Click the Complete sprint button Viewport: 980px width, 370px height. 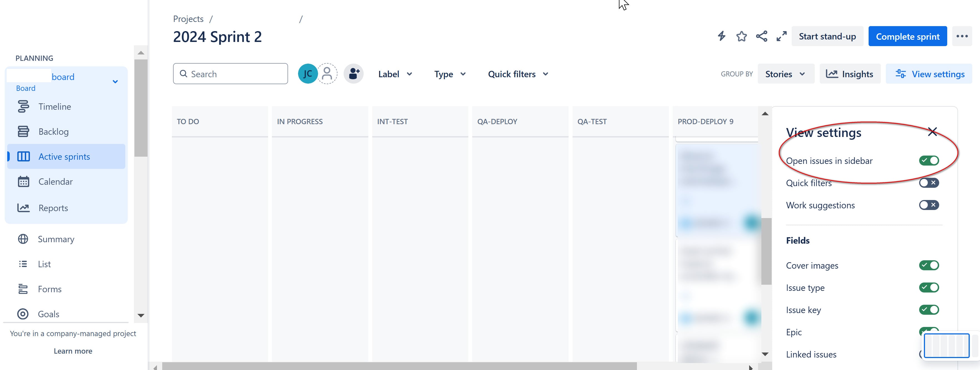907,36
